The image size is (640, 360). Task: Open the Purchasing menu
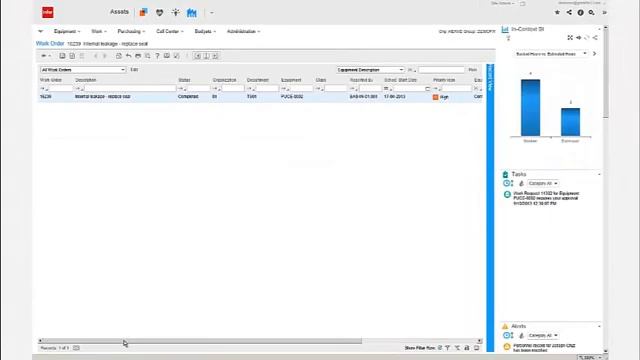[x=131, y=31]
